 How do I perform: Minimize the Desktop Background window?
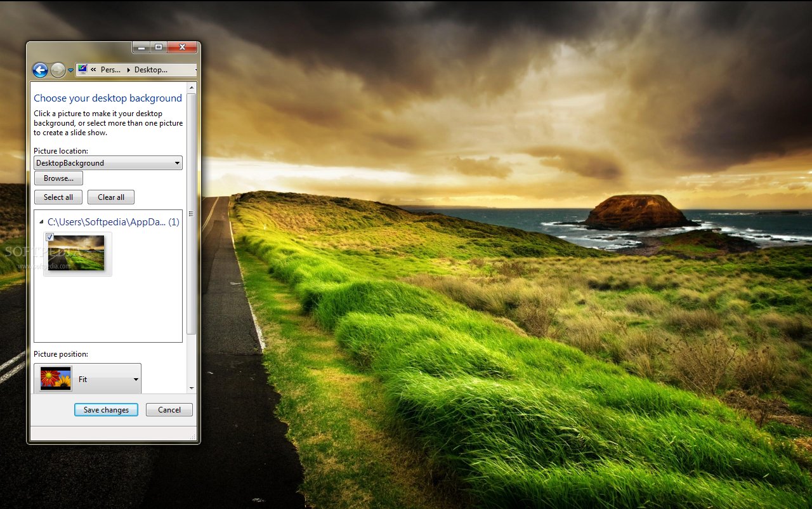141,47
